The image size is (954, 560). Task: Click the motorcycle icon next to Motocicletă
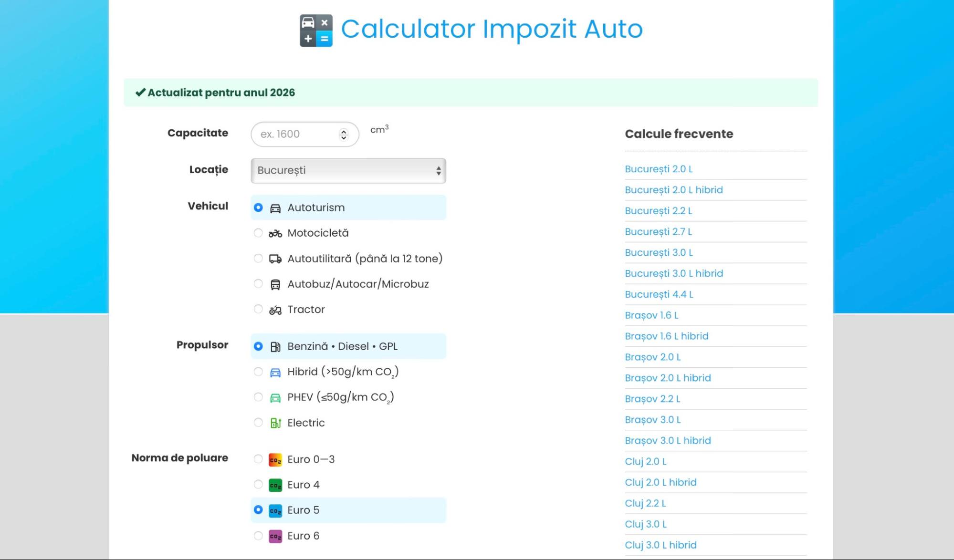pyautogui.click(x=275, y=233)
